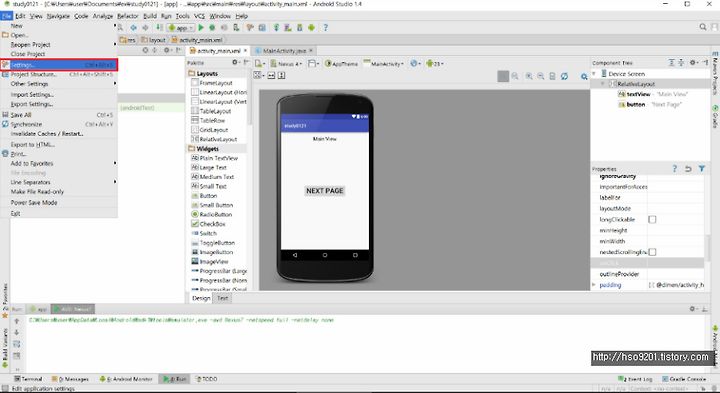The width and height of the screenshot is (720, 393).
Task: Click Project Structure... in the File menu
Action: pos(59,74)
